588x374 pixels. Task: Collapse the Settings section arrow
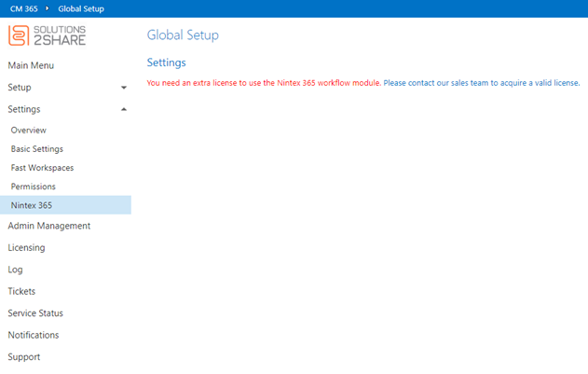(124, 109)
